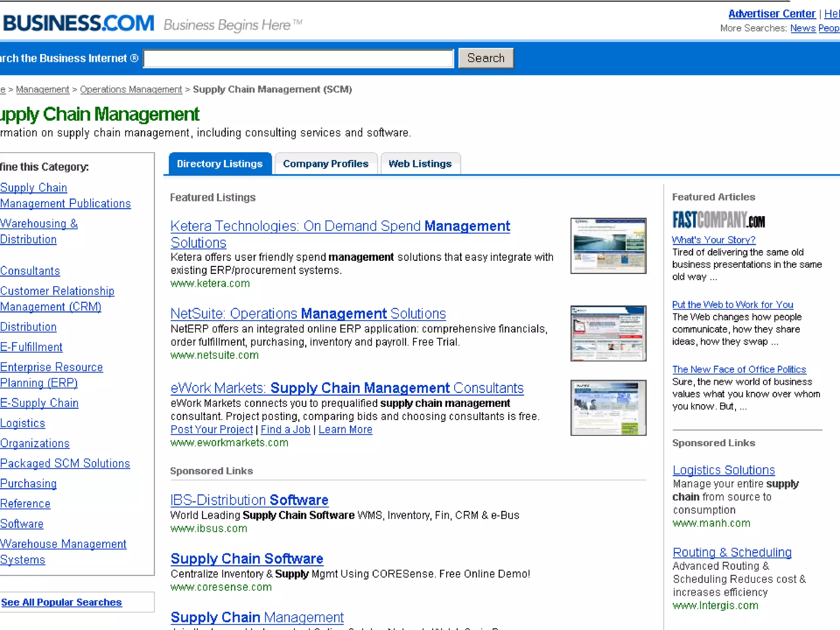Open the E-Supply Chain link
840x630 pixels.
[x=39, y=403]
